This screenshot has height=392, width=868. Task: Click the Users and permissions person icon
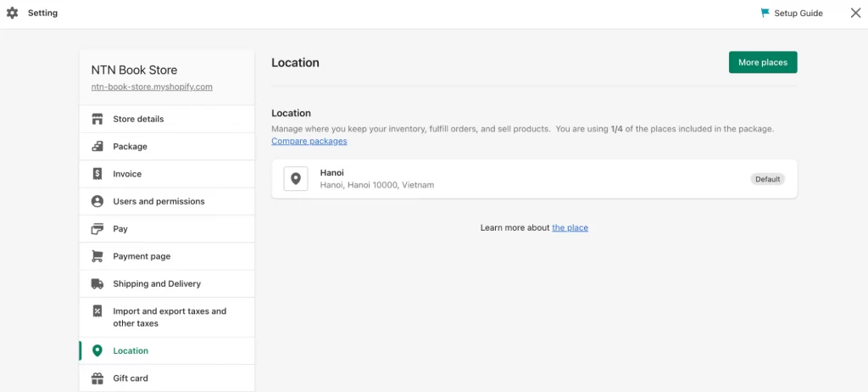click(x=97, y=201)
